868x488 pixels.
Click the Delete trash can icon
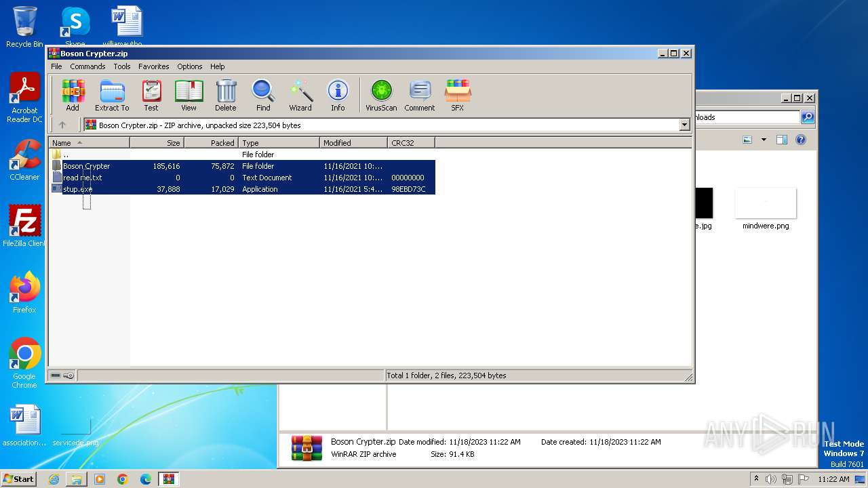[226, 95]
